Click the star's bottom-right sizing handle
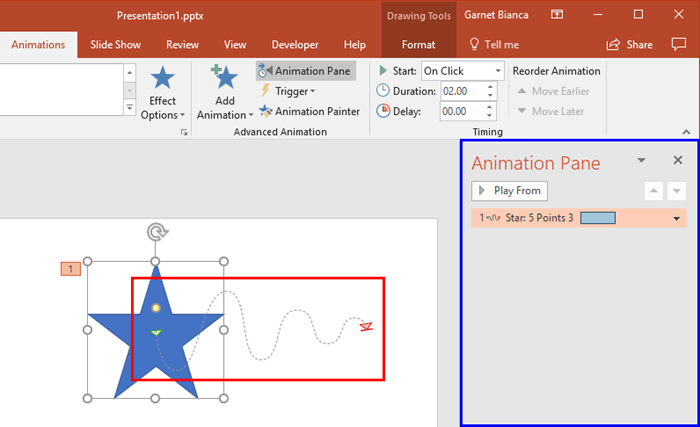The height and width of the screenshot is (427, 700). tap(224, 398)
